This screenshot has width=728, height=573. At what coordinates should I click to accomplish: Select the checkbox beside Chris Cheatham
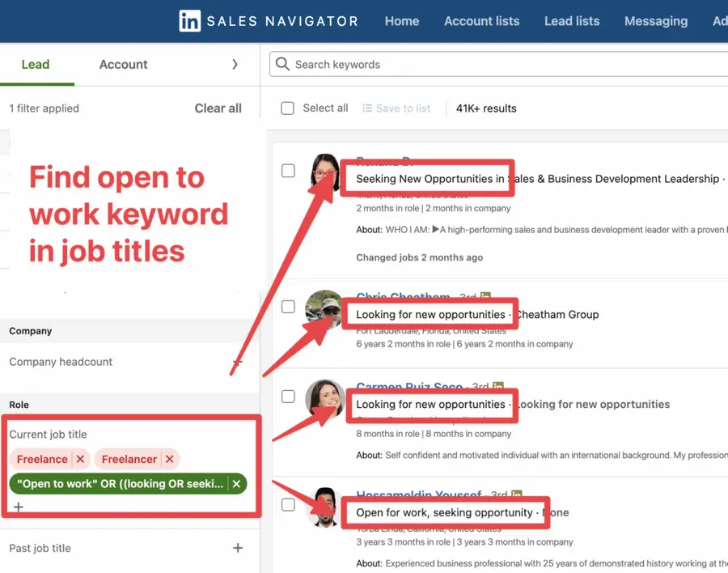(x=288, y=307)
